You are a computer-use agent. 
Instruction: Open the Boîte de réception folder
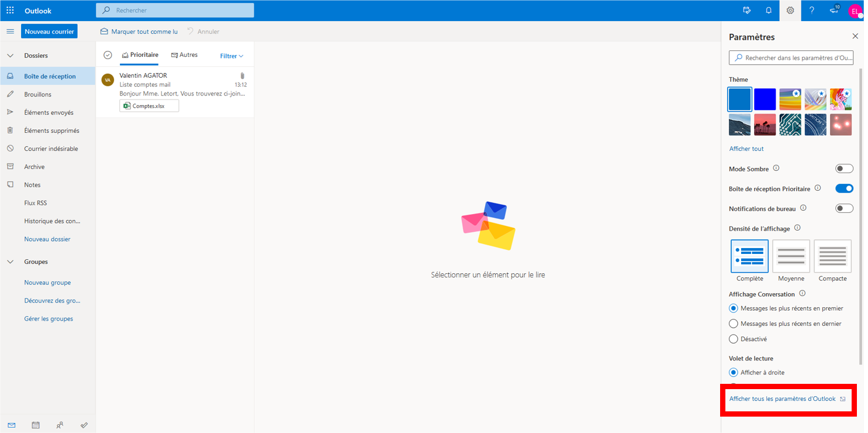(x=48, y=76)
